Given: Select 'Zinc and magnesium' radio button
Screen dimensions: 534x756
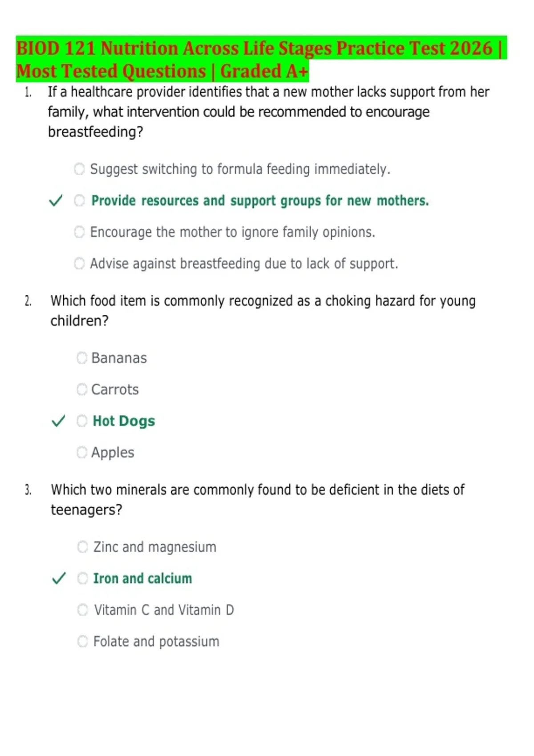Looking at the screenshot, I should point(83,547).
